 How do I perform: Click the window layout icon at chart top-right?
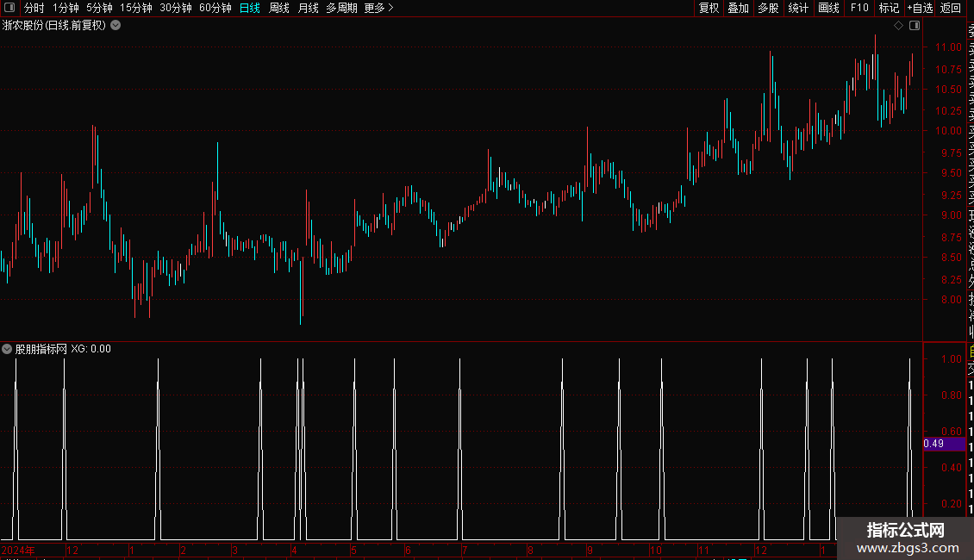tap(915, 26)
